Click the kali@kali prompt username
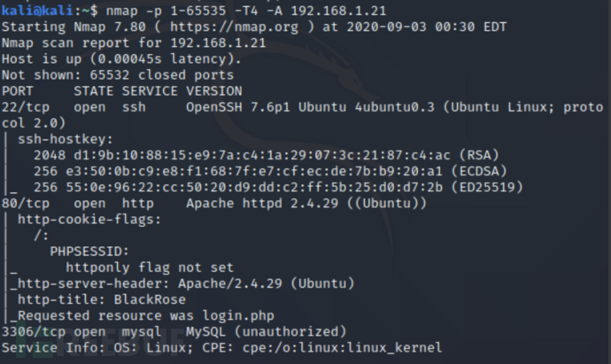 [x=37, y=11]
